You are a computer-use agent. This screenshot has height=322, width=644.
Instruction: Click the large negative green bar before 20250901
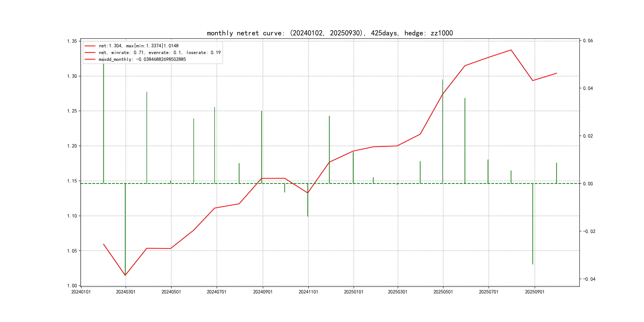pos(532,224)
